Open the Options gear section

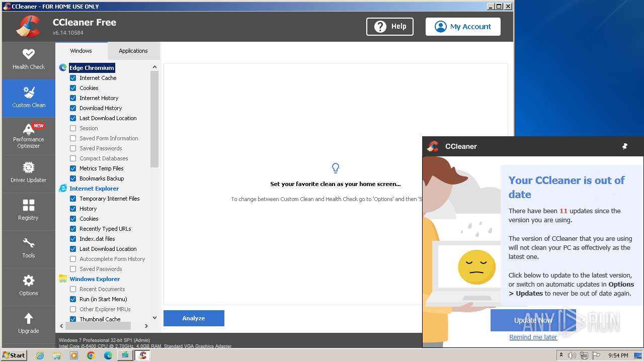(x=29, y=287)
